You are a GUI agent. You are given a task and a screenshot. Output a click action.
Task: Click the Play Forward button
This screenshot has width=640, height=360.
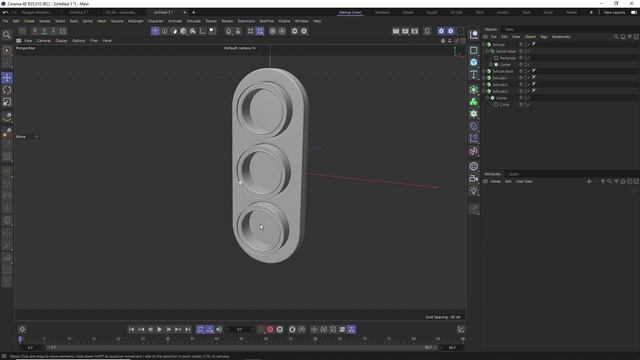click(x=159, y=329)
